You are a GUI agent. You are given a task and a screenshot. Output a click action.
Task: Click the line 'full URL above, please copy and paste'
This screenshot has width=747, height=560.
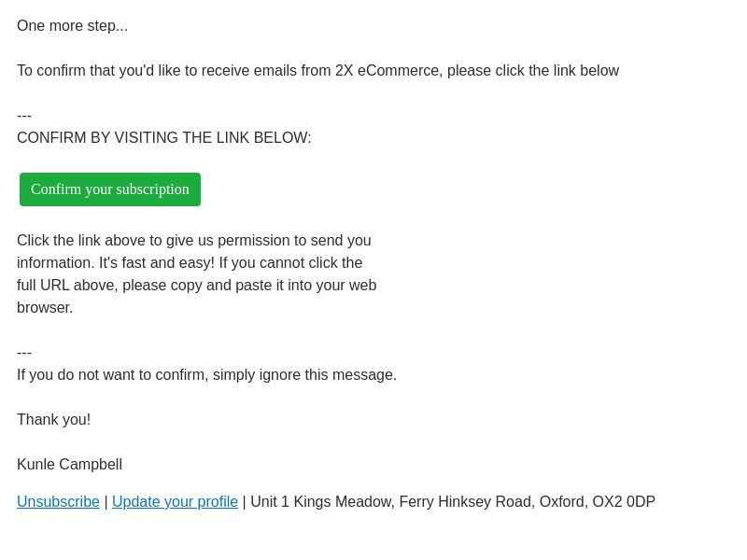(x=197, y=286)
